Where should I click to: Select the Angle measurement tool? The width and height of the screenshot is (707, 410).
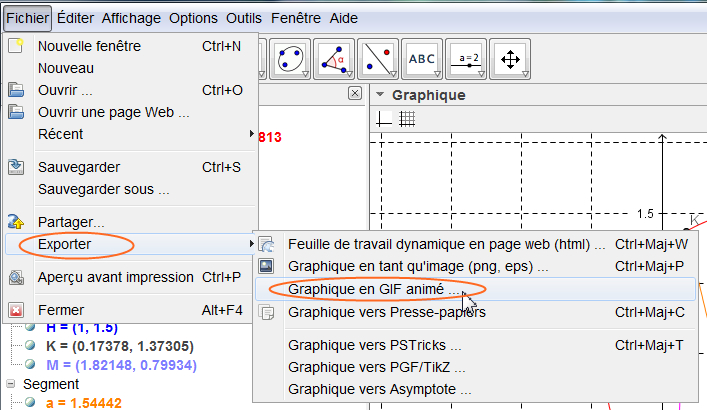[334, 59]
